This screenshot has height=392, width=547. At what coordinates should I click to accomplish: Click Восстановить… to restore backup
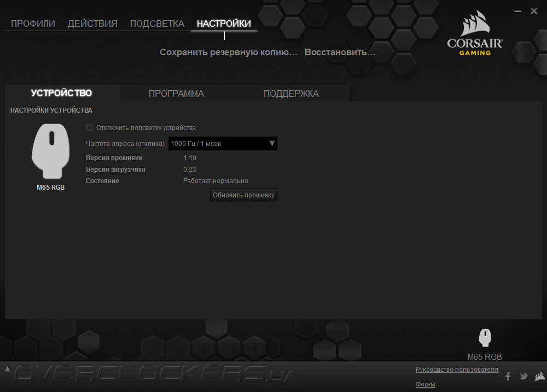(340, 52)
